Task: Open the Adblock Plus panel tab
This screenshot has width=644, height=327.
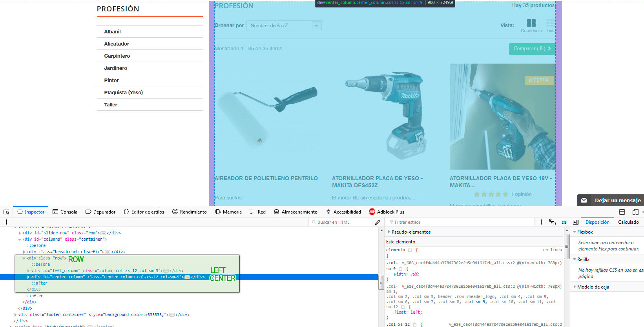Action: [387, 212]
